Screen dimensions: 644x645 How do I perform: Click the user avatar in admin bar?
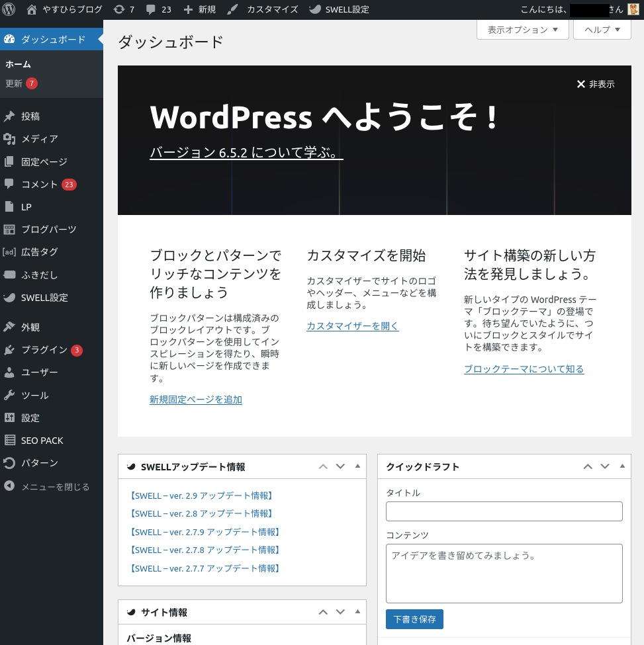633,9
